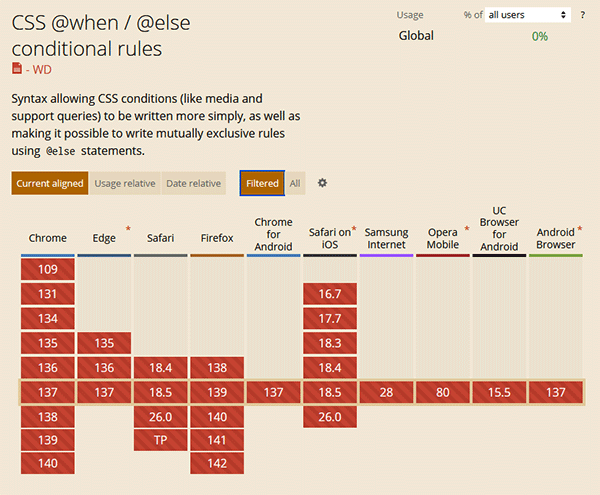600x495 pixels.
Task: Expand Chrome 137 support details
Action: [x=48, y=392]
